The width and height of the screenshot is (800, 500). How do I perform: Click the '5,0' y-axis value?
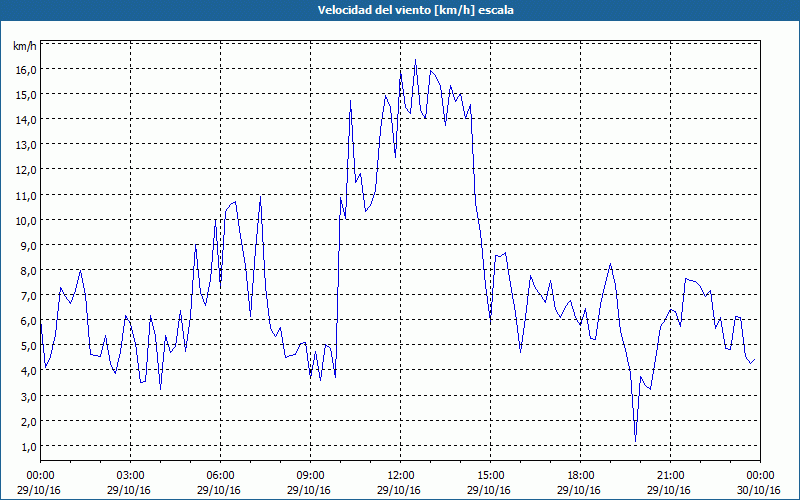tap(28, 346)
